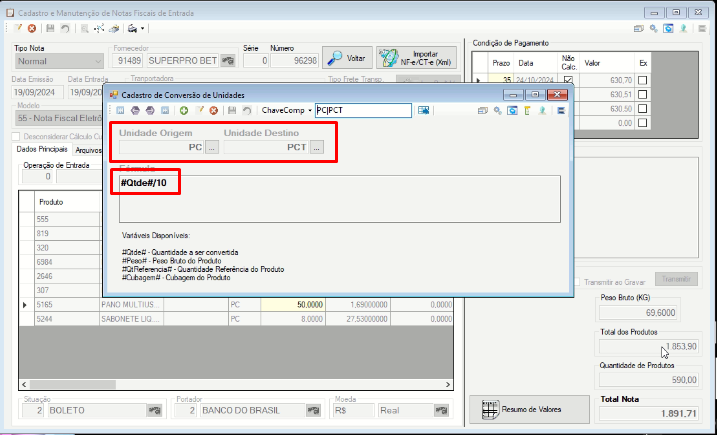
Task: Click the horizontal scrollbar of products grid
Action: point(236,385)
